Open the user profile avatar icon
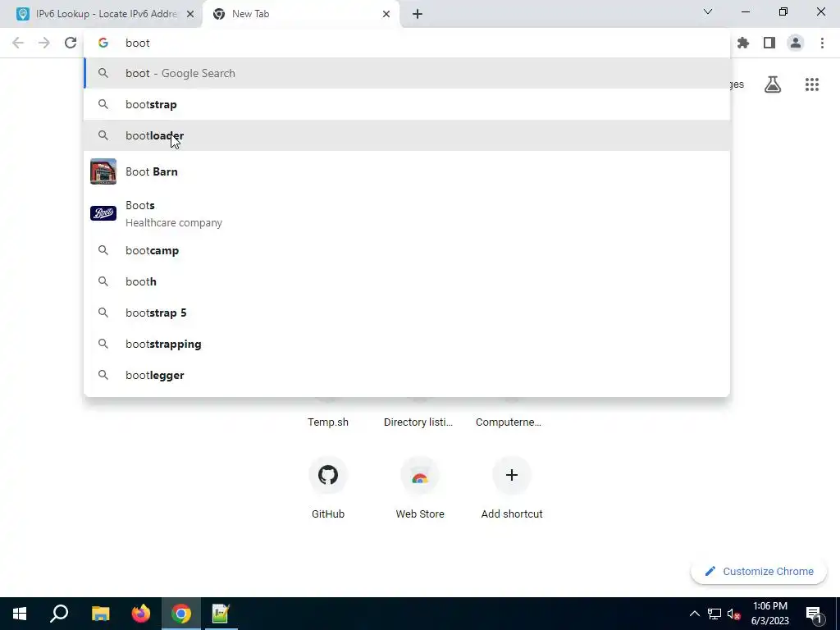Screen dimensions: 840x630 pyautogui.click(x=796, y=43)
